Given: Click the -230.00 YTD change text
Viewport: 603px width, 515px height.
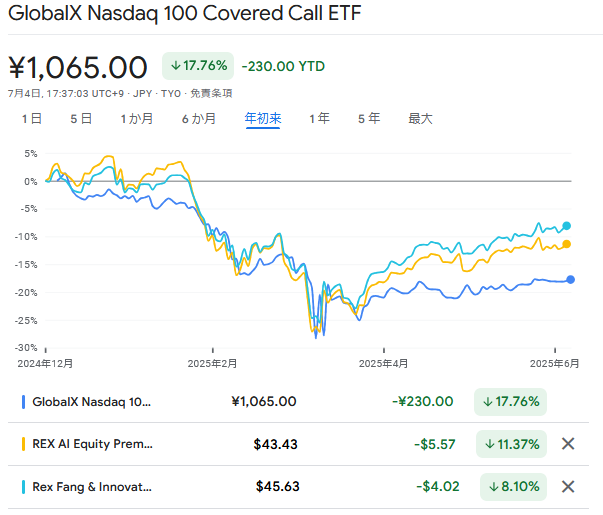Looking at the screenshot, I should [x=283, y=66].
